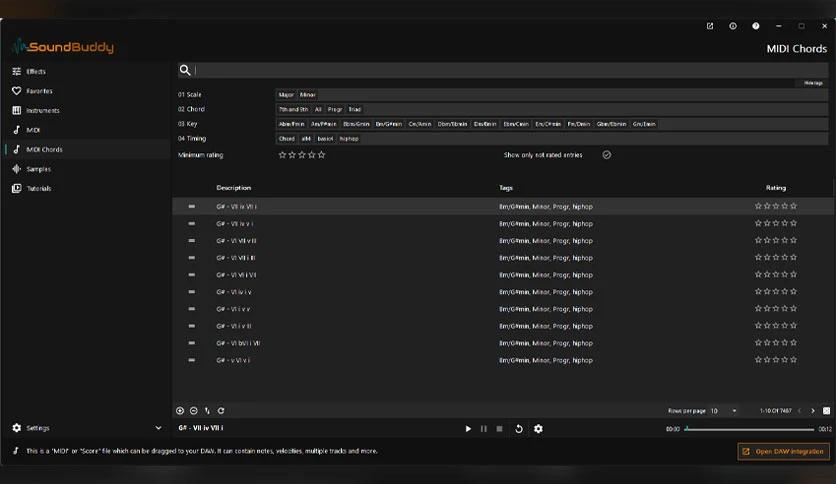Click the Hide tags button
The image size is (836, 484).
[x=813, y=83]
